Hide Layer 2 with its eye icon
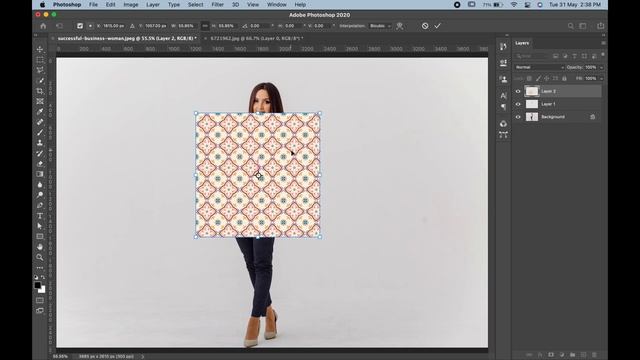Screen dimensions: 640x360 tap(518, 91)
